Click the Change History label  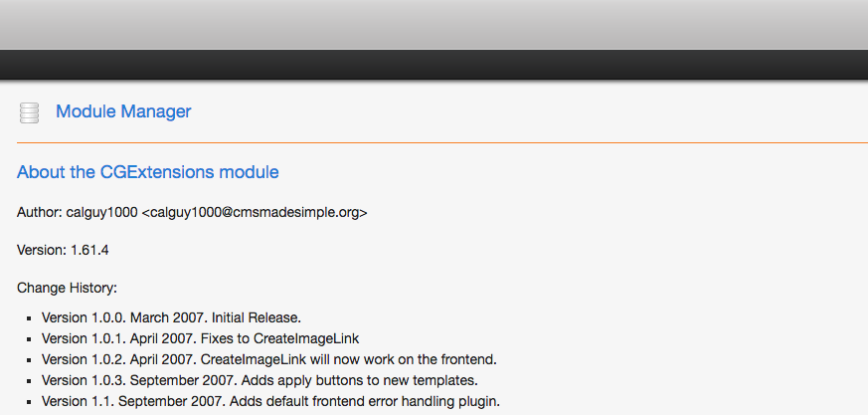coord(67,288)
